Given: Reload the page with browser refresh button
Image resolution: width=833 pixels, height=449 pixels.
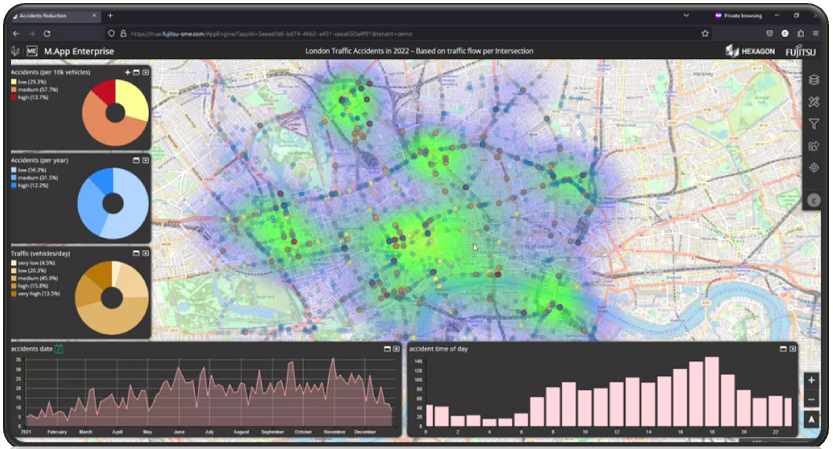Looking at the screenshot, I should [46, 33].
